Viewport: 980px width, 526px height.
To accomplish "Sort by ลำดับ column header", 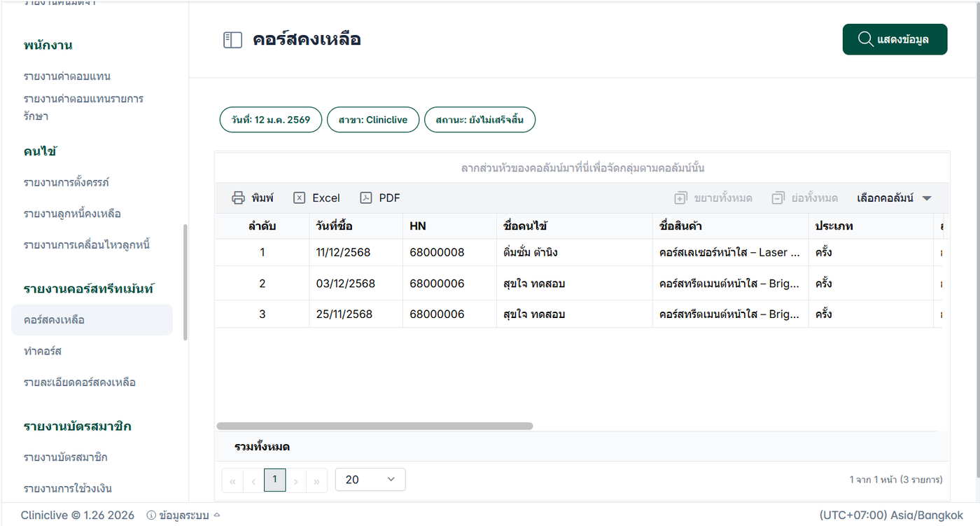I will click(x=262, y=226).
